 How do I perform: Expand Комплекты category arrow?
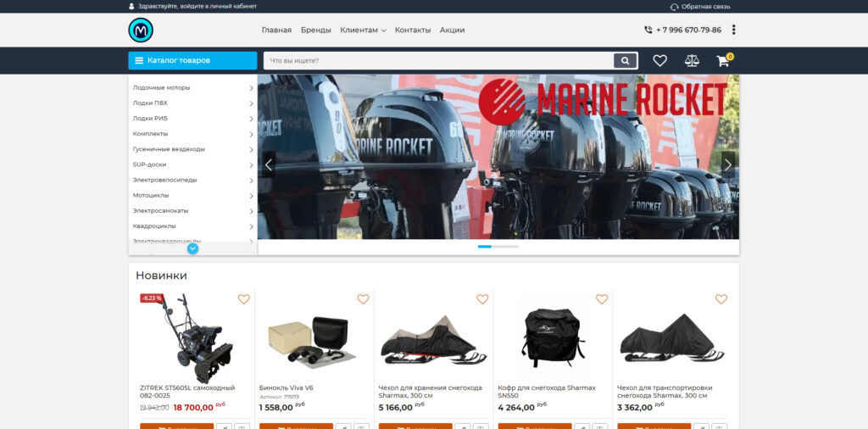click(251, 135)
